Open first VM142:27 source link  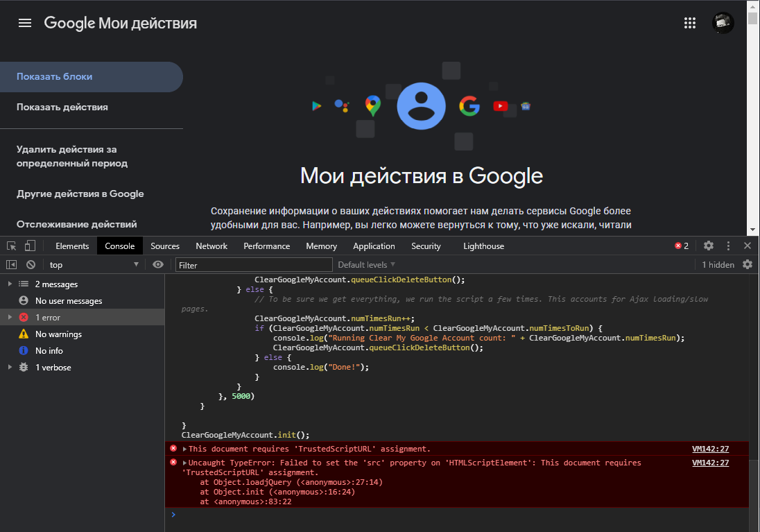point(710,449)
